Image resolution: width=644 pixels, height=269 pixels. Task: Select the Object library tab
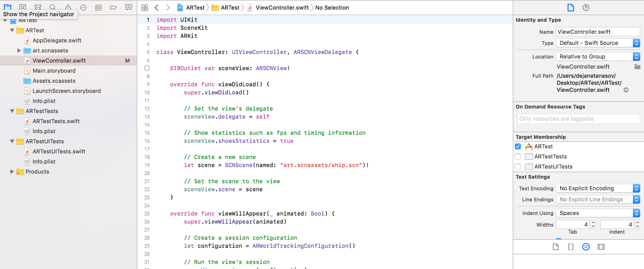(x=586, y=247)
